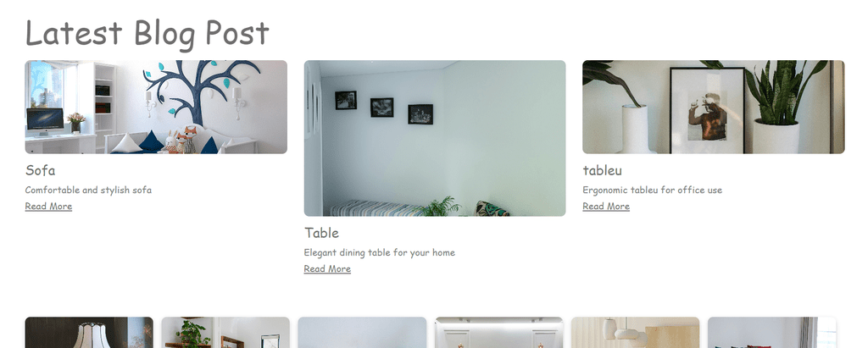This screenshot has width=868, height=348.
Task: Open Read More link under tableu
Action: tap(605, 207)
